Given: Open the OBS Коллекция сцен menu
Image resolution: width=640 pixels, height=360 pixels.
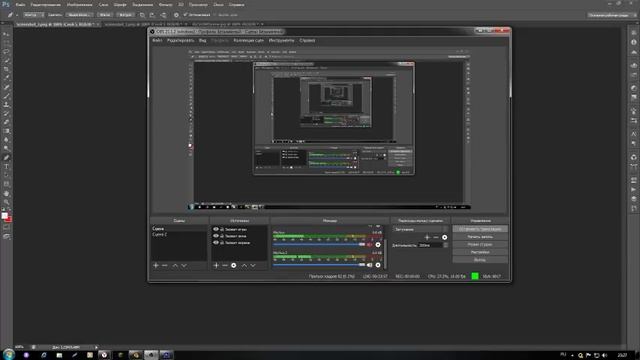Looking at the screenshot, I should [249, 40].
